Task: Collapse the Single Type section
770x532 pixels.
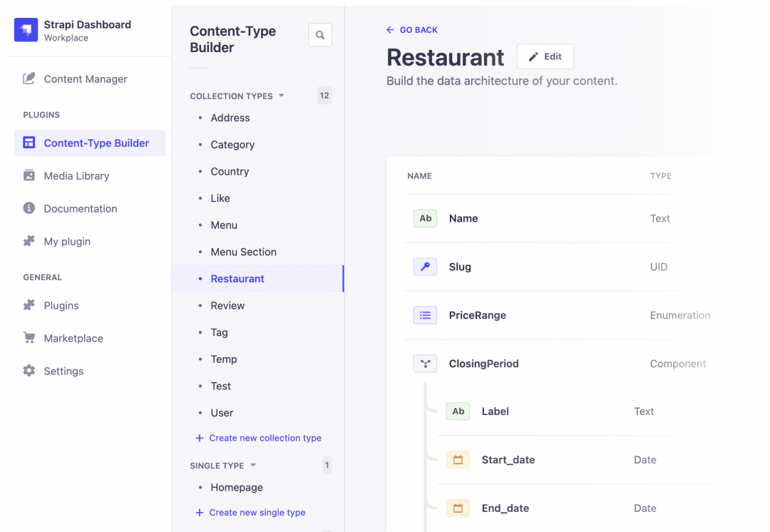Action: click(253, 465)
